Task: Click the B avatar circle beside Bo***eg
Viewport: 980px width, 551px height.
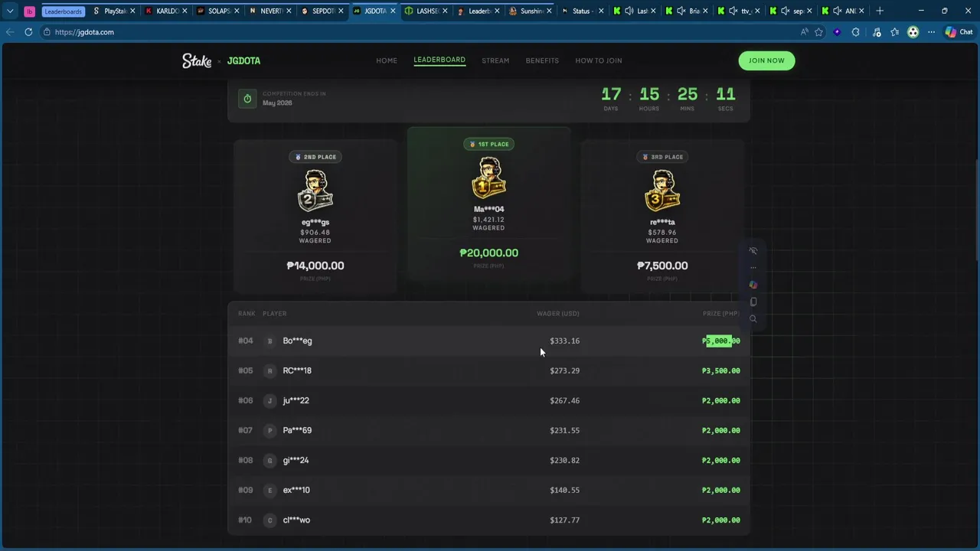Action: coord(269,341)
